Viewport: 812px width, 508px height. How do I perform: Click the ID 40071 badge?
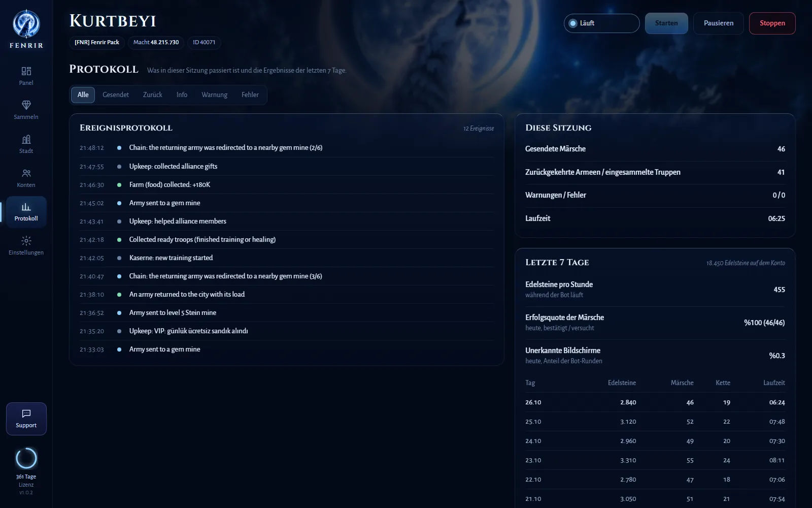click(x=204, y=43)
